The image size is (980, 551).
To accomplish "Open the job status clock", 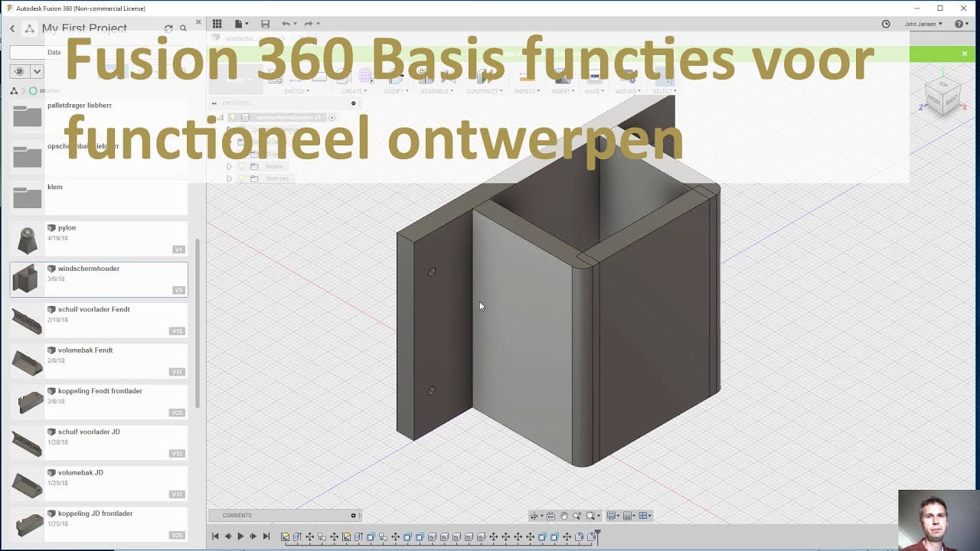I will click(886, 24).
